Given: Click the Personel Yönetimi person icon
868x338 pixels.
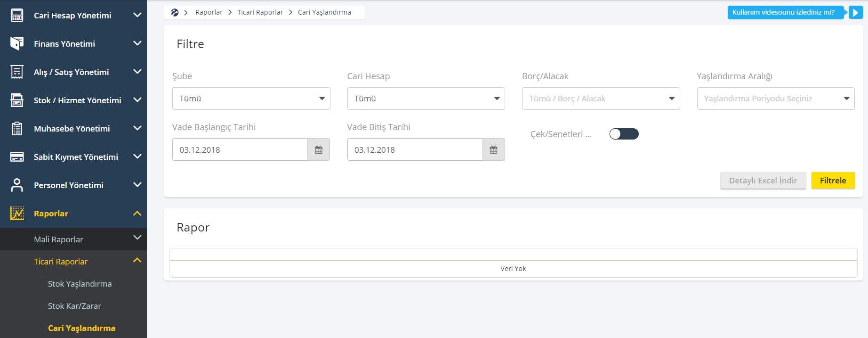Looking at the screenshot, I should coord(17,185).
